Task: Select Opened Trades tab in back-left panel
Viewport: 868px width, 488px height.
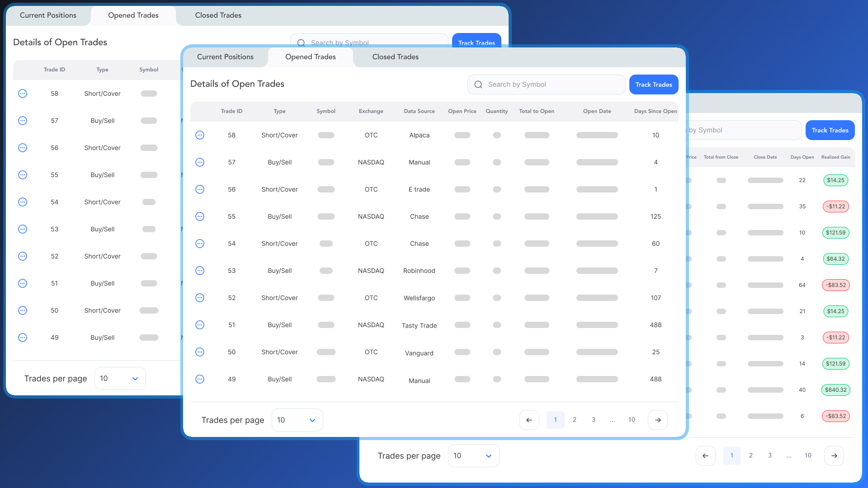Action: coord(133,15)
